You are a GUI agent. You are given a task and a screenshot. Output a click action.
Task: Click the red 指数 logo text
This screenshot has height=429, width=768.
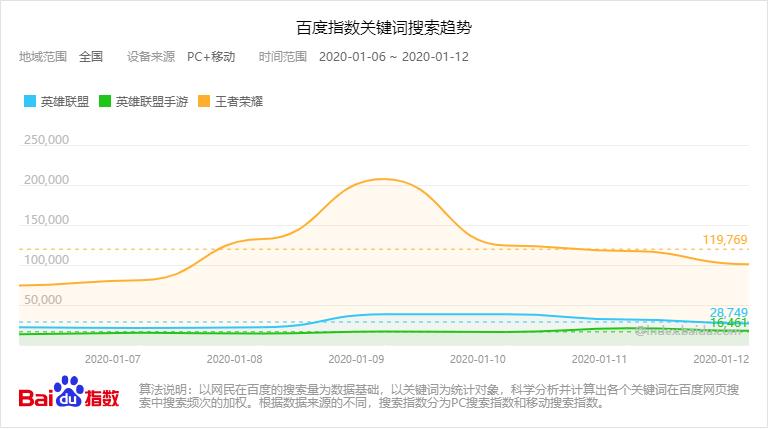point(101,396)
